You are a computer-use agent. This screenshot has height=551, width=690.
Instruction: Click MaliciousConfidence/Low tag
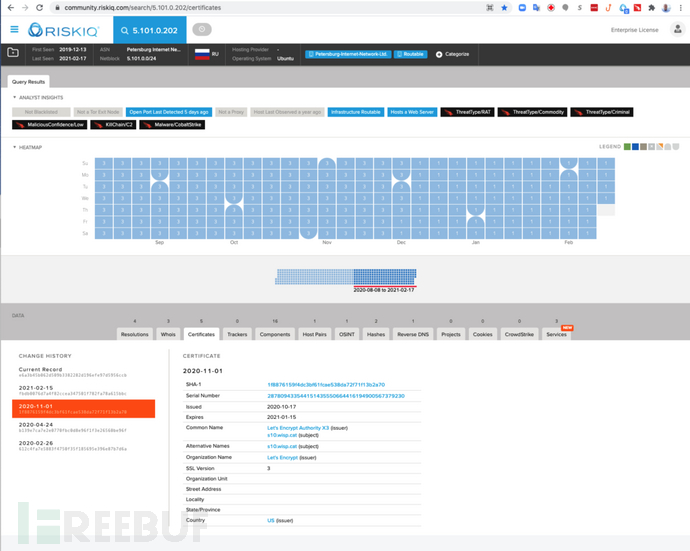(x=50, y=125)
